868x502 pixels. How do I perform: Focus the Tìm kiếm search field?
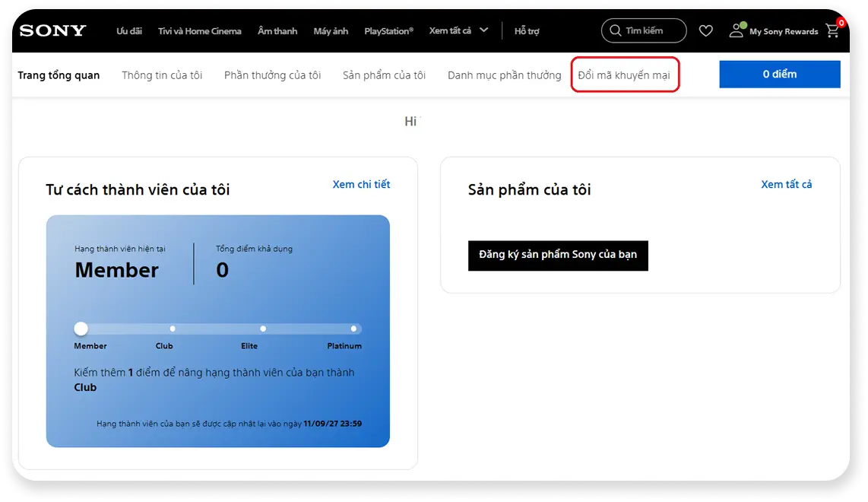coord(644,30)
